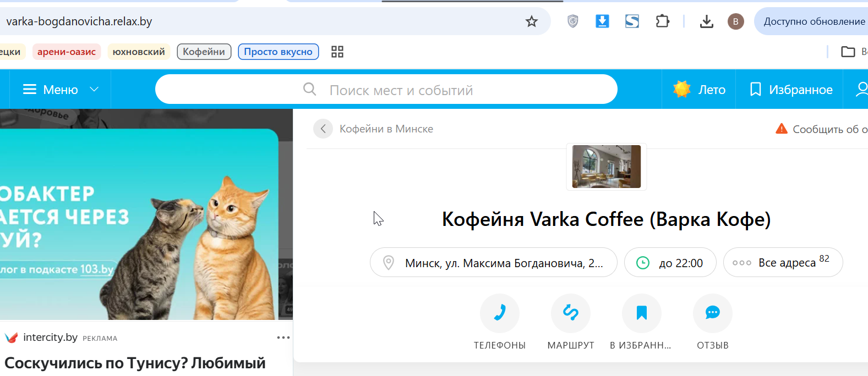868x376 pixels.
Task: Open the Соскучились по Тунису headline
Action: 135,363
